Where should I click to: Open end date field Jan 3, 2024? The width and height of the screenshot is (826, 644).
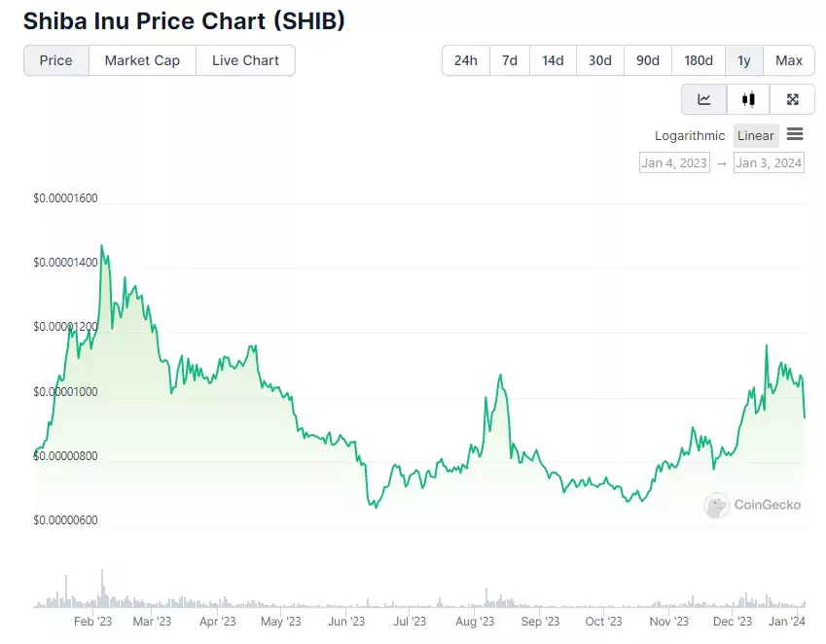[769, 162]
